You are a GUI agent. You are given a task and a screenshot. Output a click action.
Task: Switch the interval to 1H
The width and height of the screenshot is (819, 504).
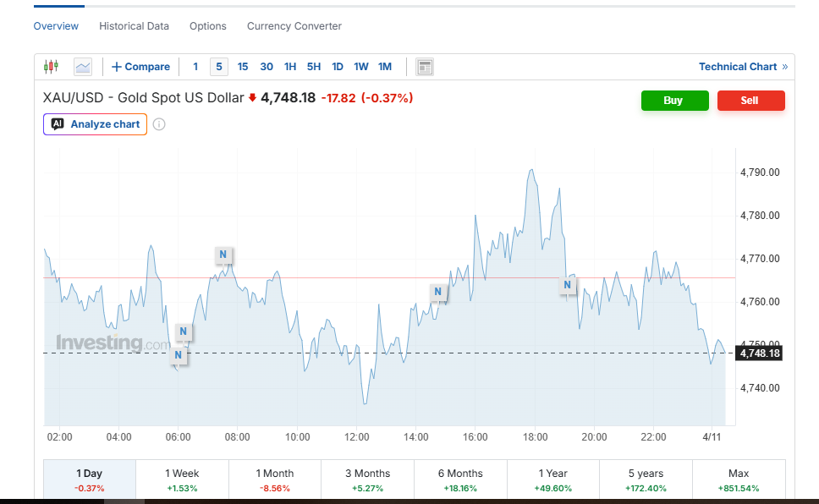[290, 67]
